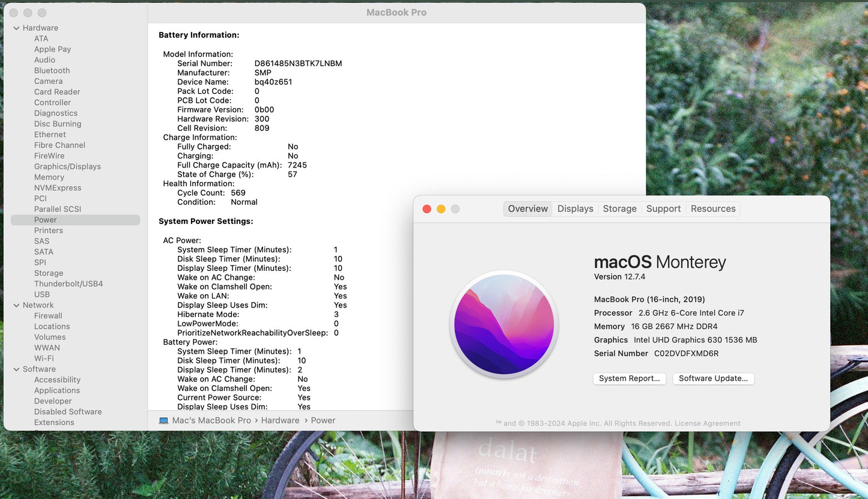
Task: Click the System Report button
Action: 629,378
